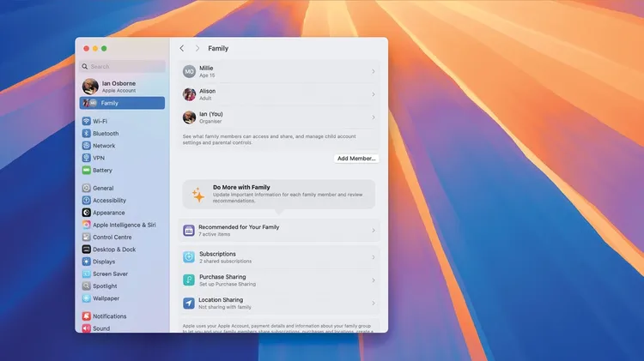This screenshot has width=644, height=361.
Task: Open Location Sharing row chevron
Action: coord(374,304)
